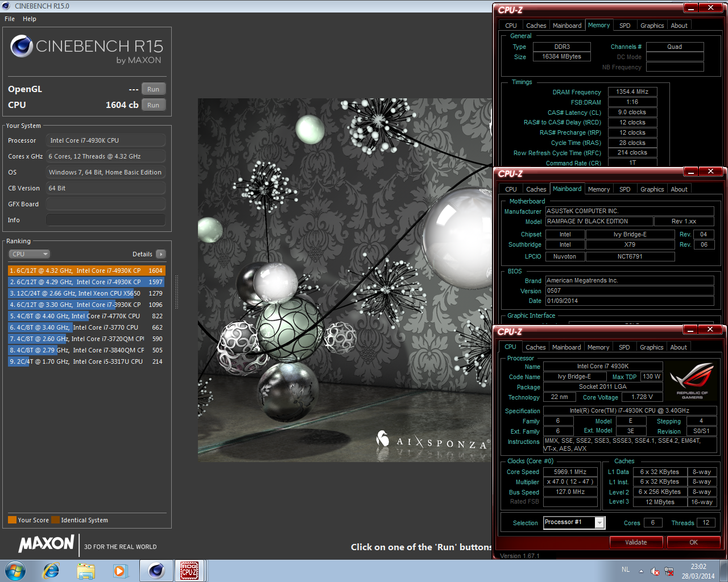Image resolution: width=728 pixels, height=582 pixels.
Task: Switch to Cinebench taskbar icon
Action: point(156,571)
